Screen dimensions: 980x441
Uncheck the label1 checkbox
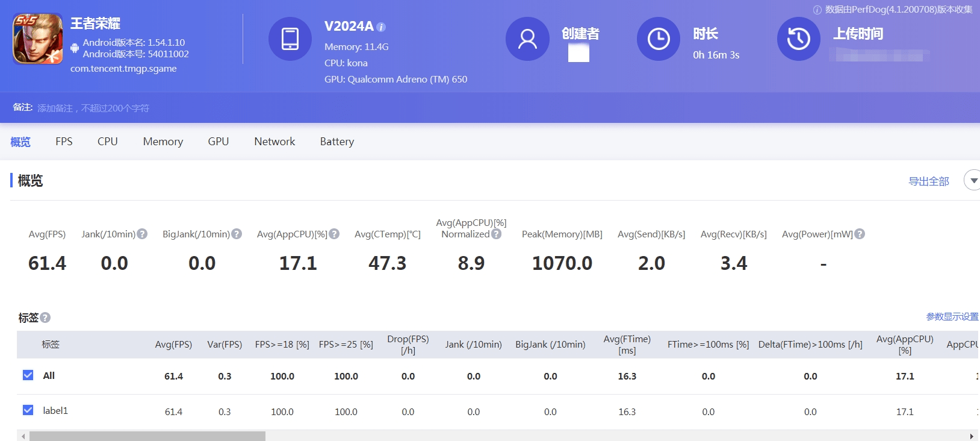click(x=28, y=410)
